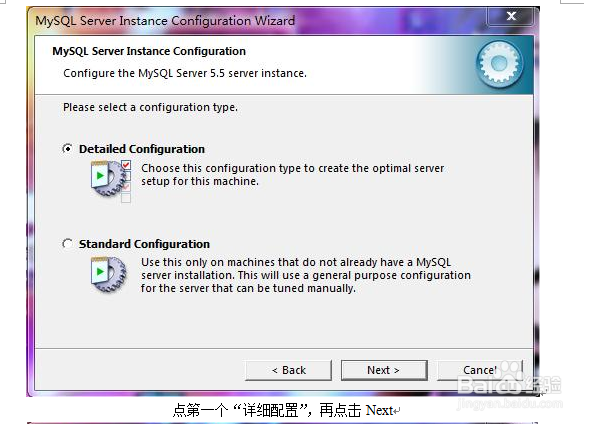The width and height of the screenshot is (596, 424).
Task: Select the Detailed Configuration radio button
Action: click(68, 149)
